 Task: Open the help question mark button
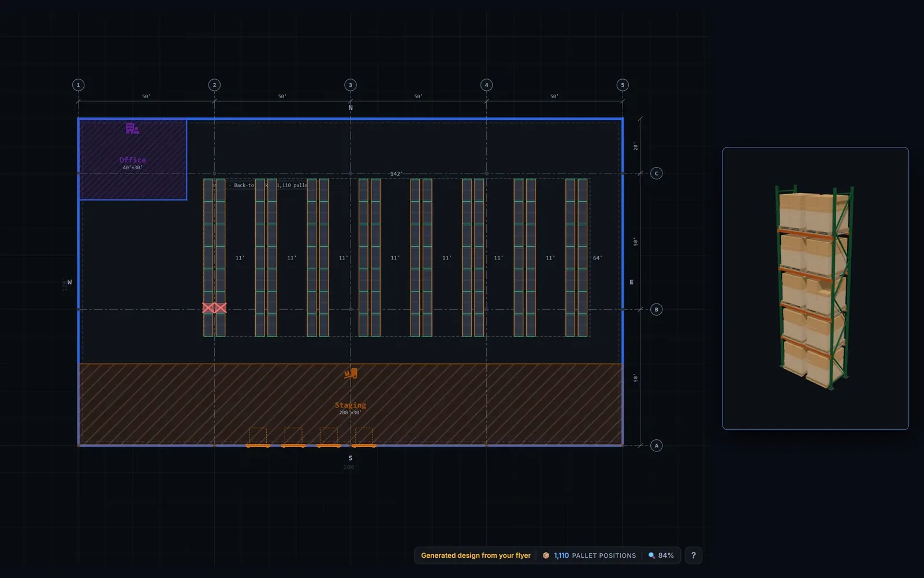pyautogui.click(x=694, y=555)
